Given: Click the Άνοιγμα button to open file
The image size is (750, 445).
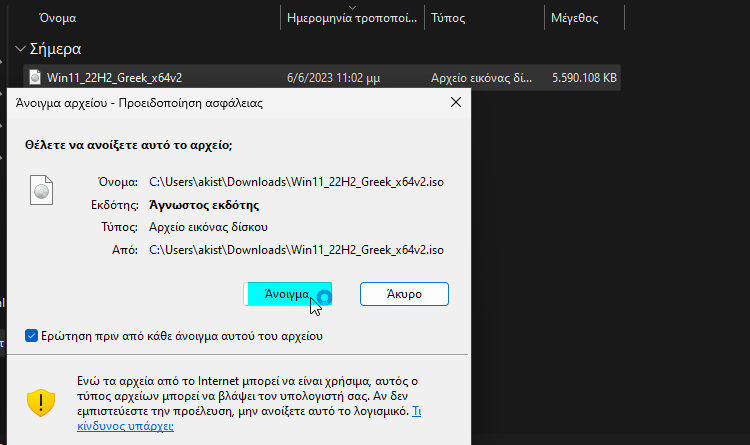Looking at the screenshot, I should click(287, 294).
